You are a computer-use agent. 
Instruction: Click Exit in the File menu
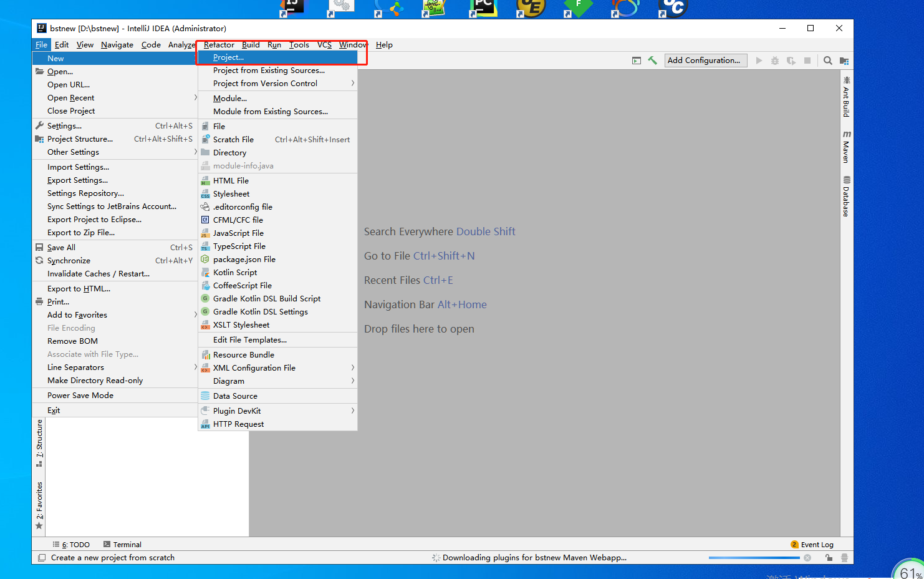pyautogui.click(x=115, y=411)
